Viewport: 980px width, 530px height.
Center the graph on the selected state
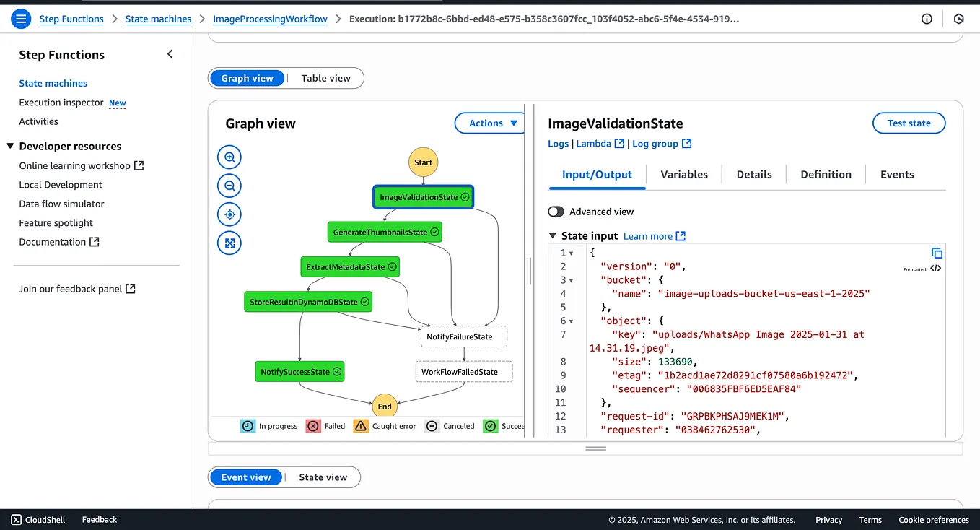pyautogui.click(x=229, y=214)
